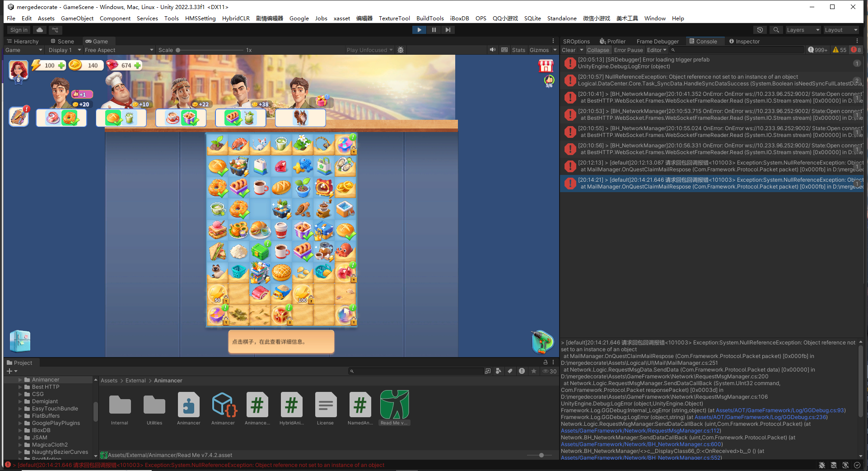Click the global search magnifier icon

click(776, 30)
